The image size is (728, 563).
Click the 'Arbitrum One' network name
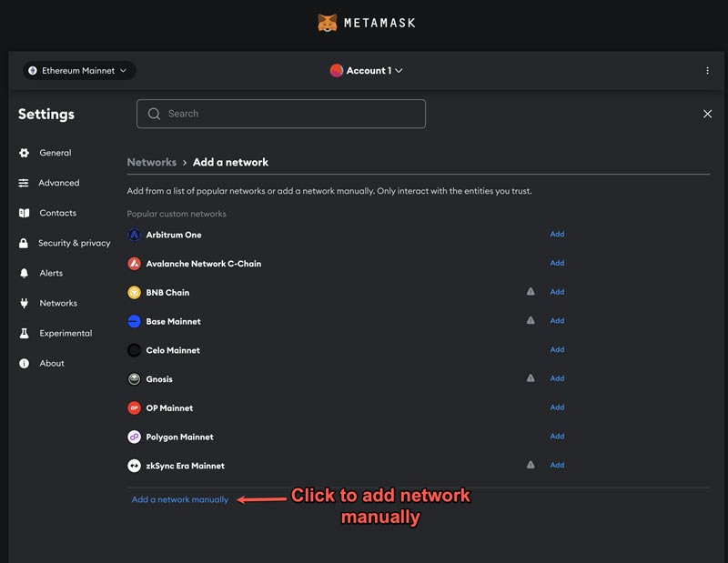pos(174,235)
